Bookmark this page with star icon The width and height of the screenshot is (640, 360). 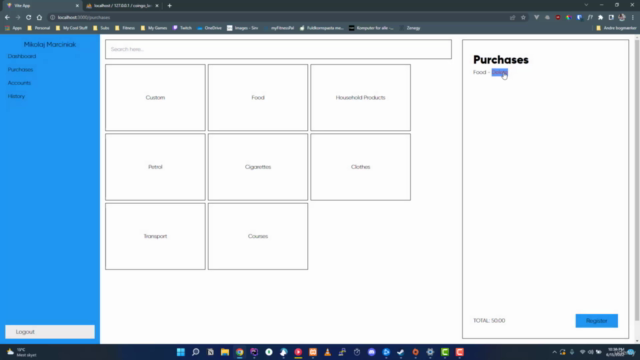tap(523, 18)
